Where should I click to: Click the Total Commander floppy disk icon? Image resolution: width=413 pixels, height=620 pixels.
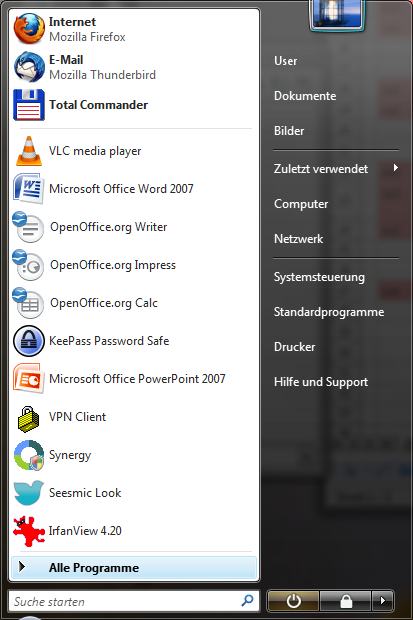pos(29,105)
